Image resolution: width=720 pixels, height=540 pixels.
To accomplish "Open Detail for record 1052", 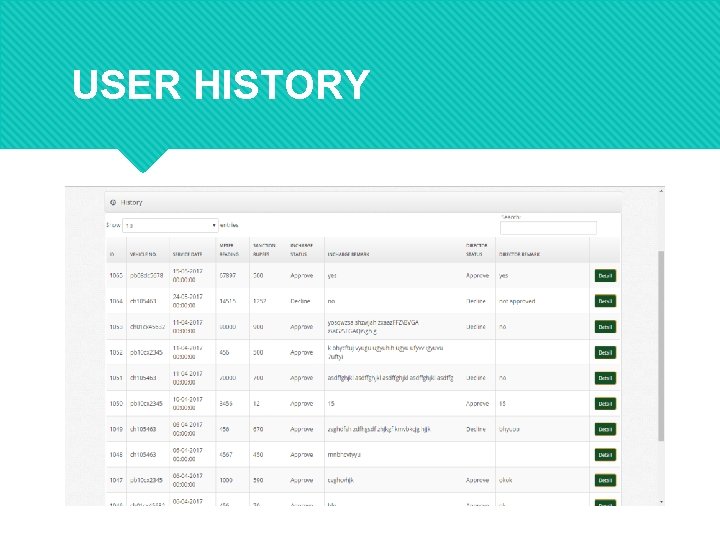I will pyautogui.click(x=605, y=353).
